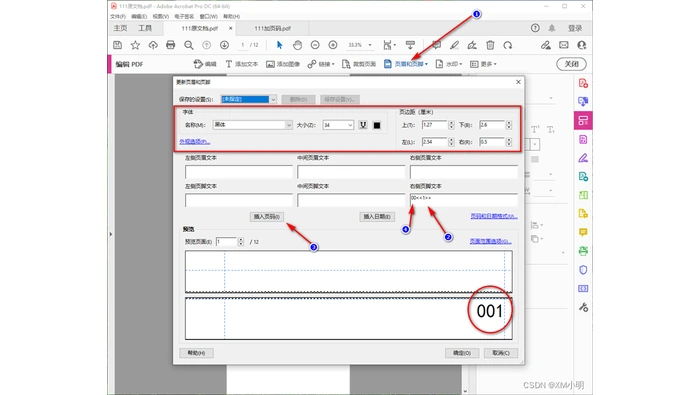
Task: Select the arrow Selection tool
Action: tap(279, 45)
